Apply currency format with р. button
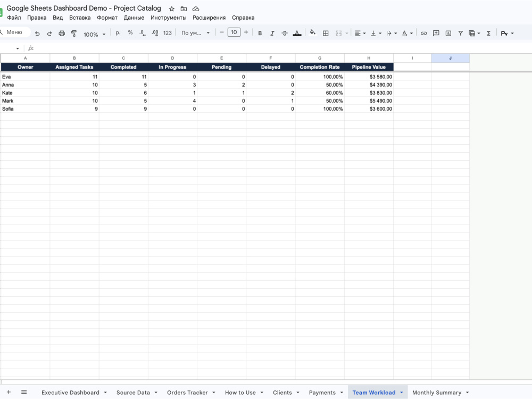The image size is (532, 399). [118, 33]
